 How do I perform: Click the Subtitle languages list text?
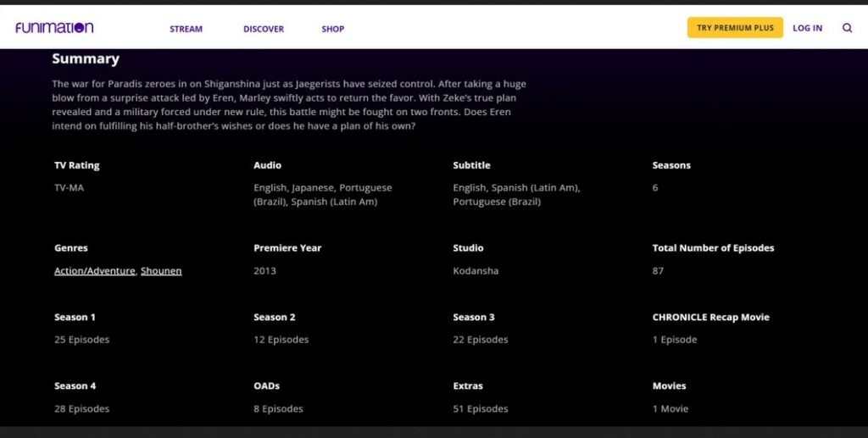516,195
